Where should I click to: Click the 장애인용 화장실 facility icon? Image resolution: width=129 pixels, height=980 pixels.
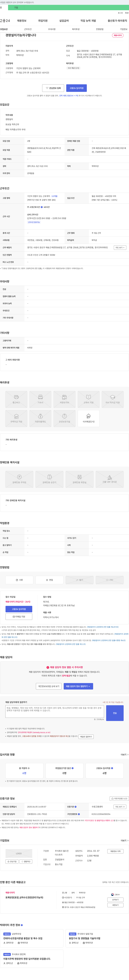click(x=80, y=479)
